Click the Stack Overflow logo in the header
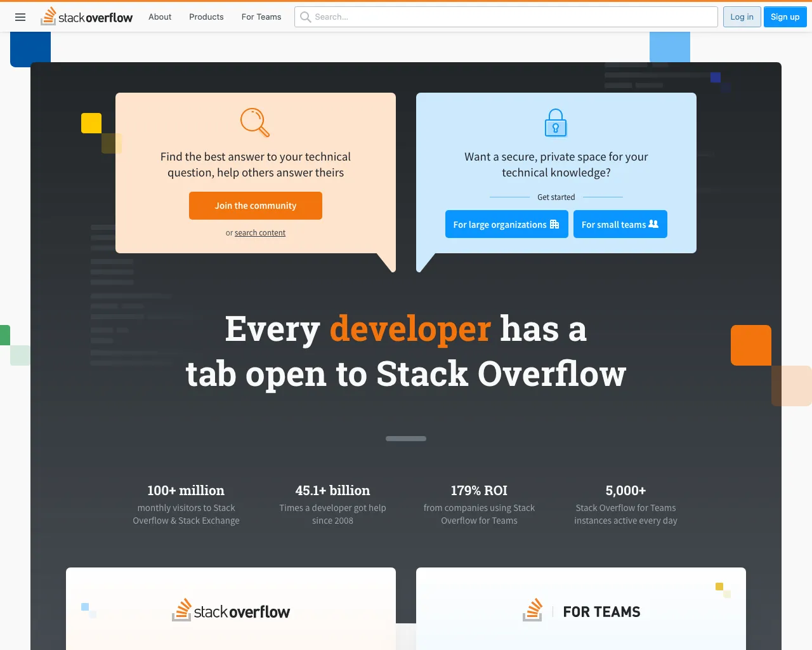The width and height of the screenshot is (812, 650). (x=87, y=17)
